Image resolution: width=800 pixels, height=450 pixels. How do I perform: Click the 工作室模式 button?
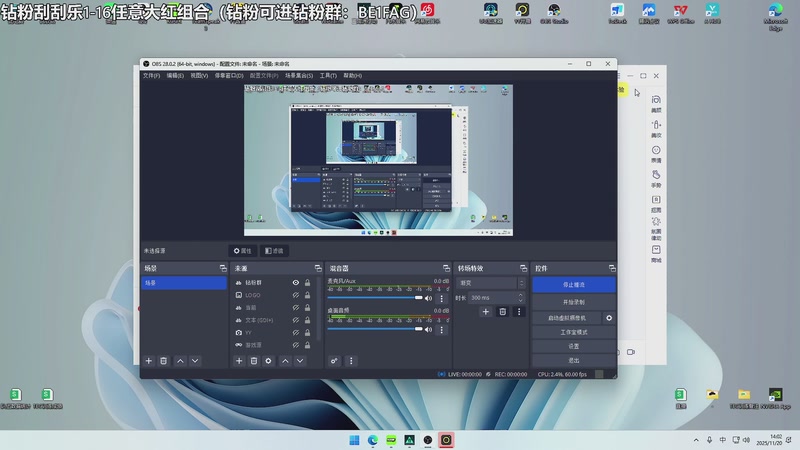click(574, 332)
